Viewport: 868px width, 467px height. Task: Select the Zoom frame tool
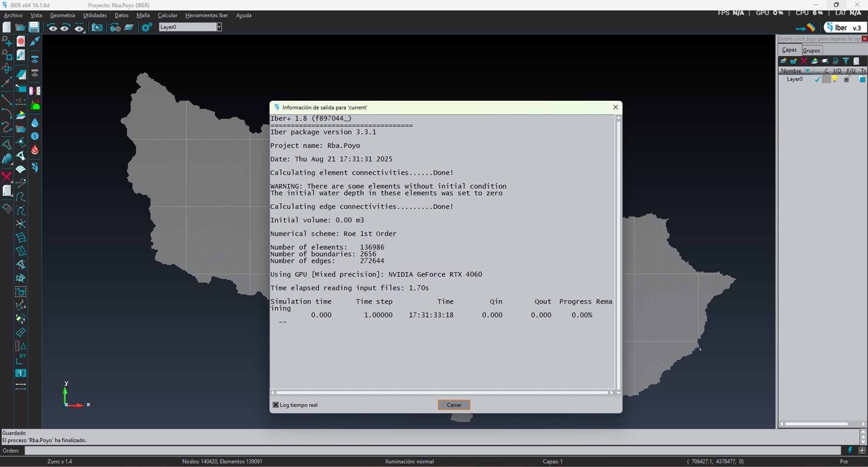(7, 55)
